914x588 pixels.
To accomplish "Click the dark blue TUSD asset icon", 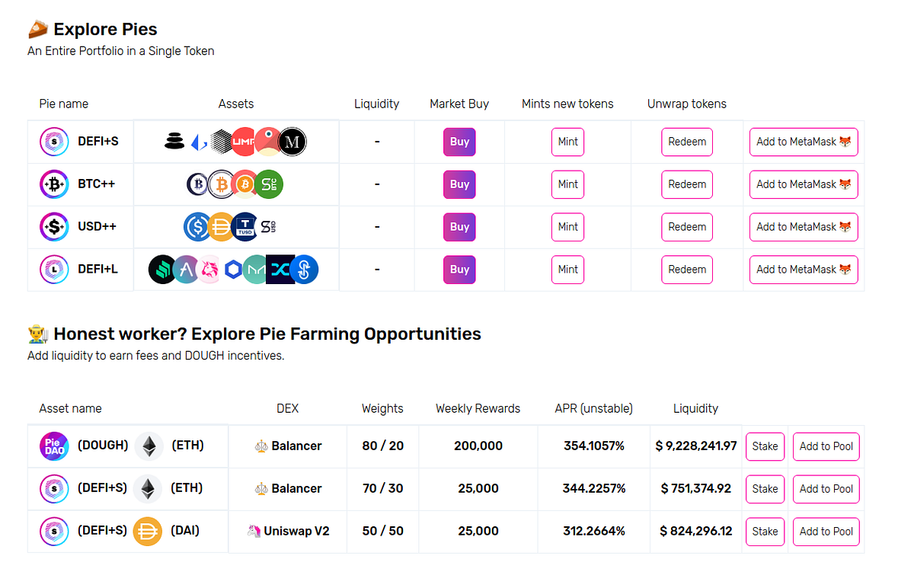I will tap(244, 227).
